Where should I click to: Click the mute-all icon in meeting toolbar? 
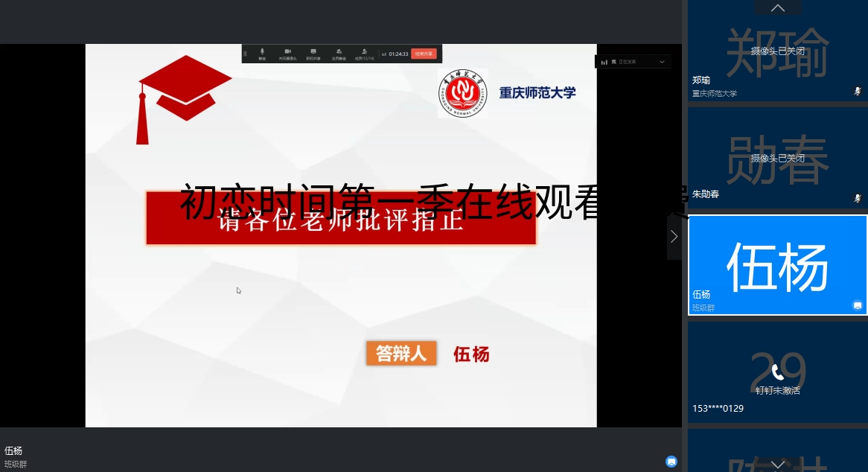339,52
